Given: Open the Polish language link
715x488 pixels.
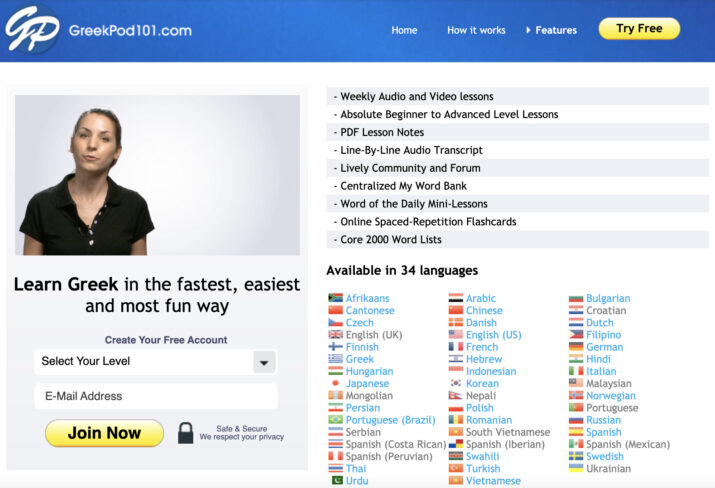Looking at the screenshot, I should click(480, 408).
